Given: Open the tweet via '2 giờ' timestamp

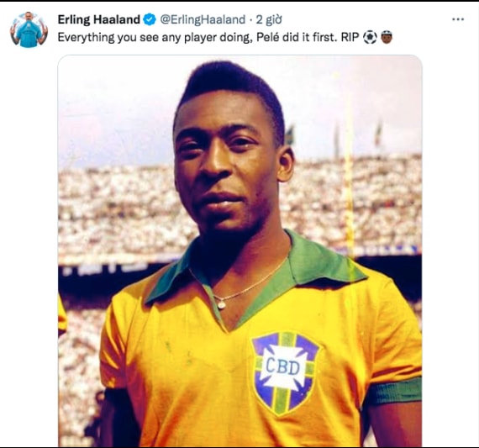Looking at the screenshot, I should pyautogui.click(x=269, y=19).
